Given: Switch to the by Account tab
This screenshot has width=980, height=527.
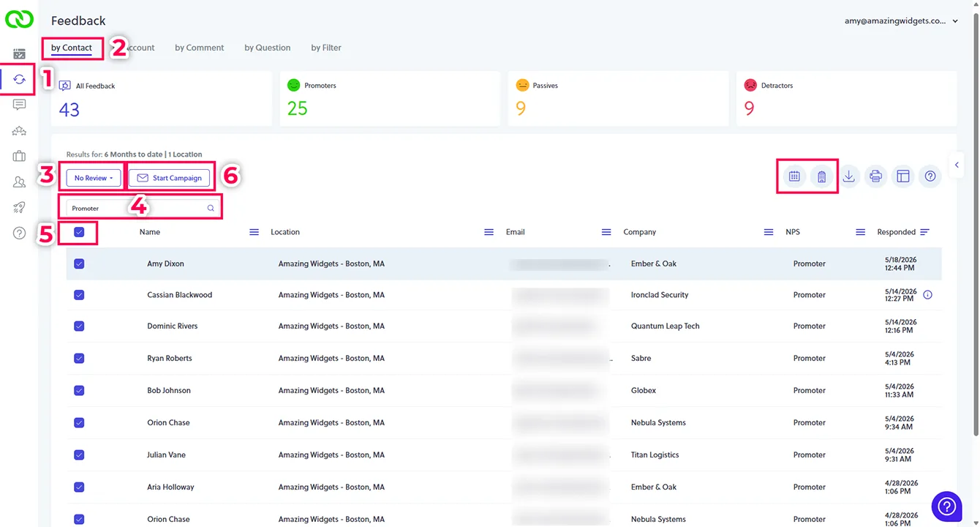Looking at the screenshot, I should (x=135, y=48).
